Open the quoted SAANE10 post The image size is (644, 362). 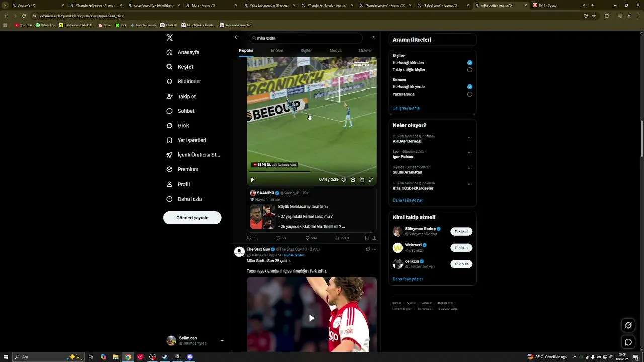311,210
